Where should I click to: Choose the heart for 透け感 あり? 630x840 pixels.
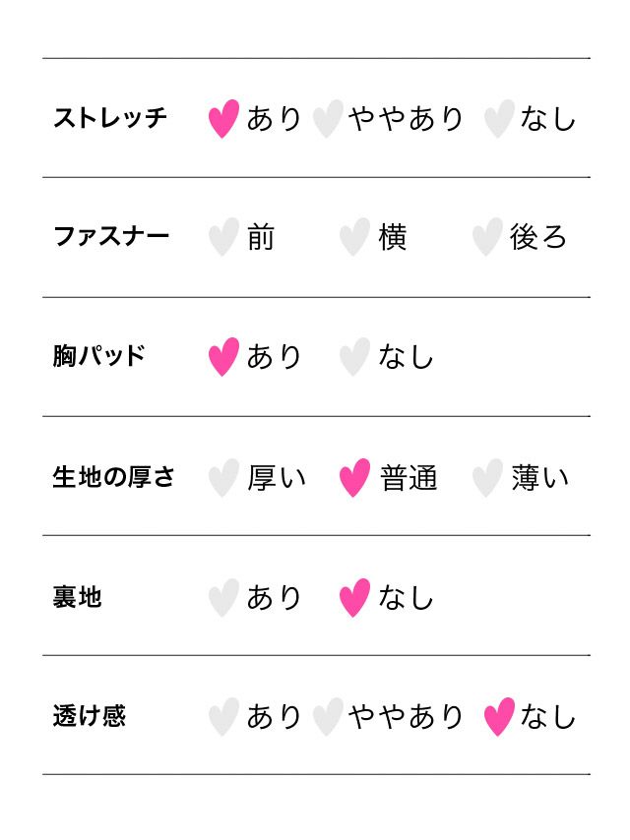click(x=223, y=717)
